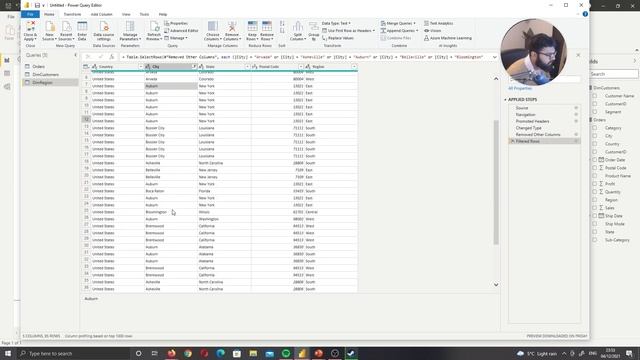This screenshot has height=360, width=640.
Task: Click the Fields pane Search box
Action: (614, 74)
